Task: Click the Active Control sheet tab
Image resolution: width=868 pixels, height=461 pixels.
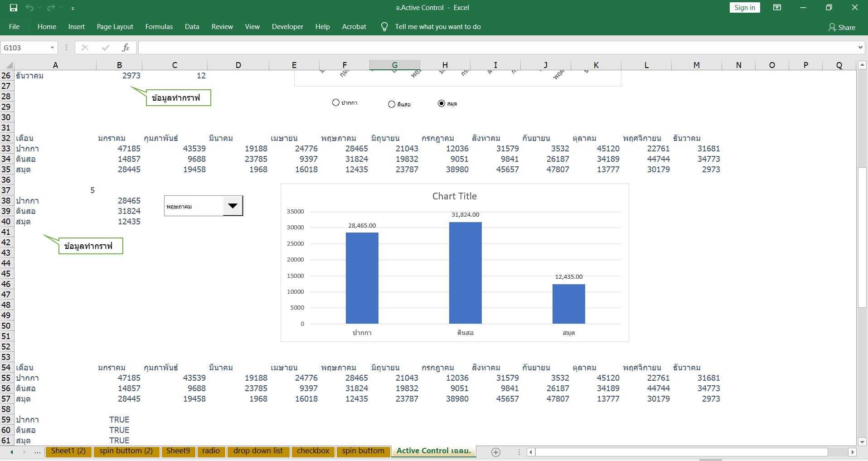Action: pos(434,451)
